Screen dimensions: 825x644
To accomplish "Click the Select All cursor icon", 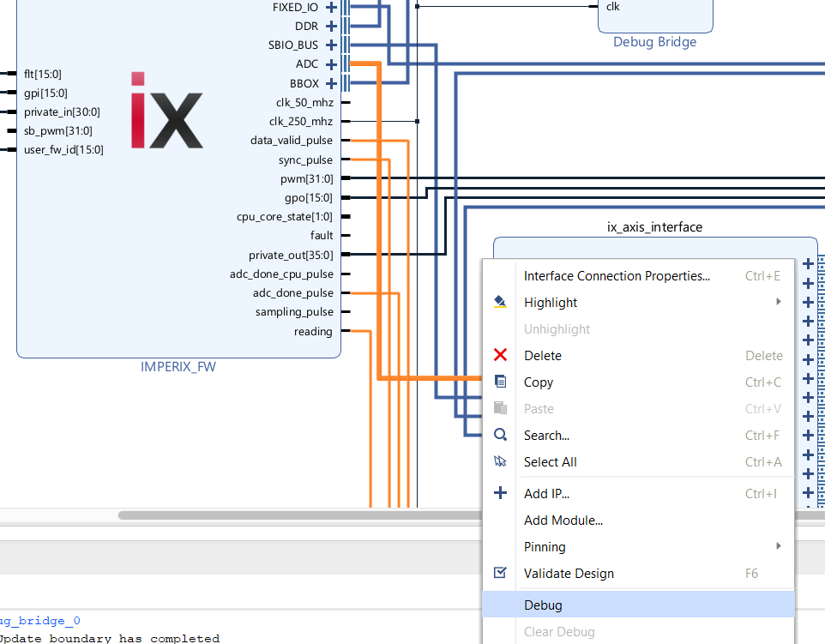I will coord(501,462).
